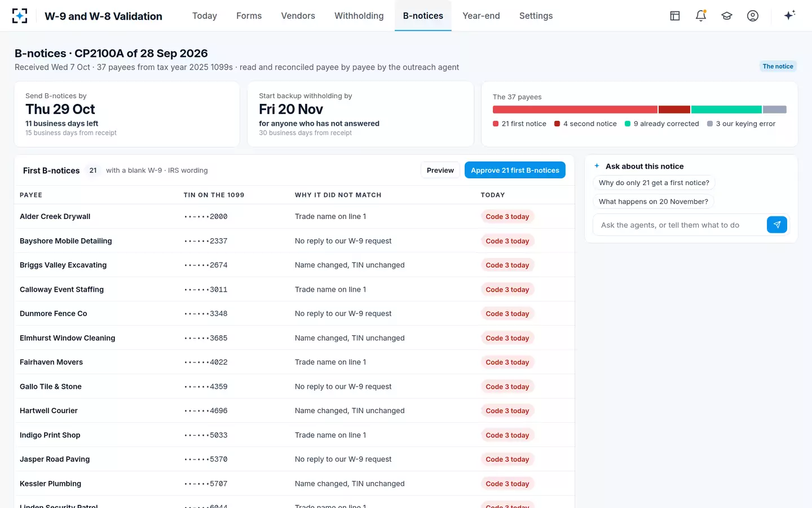Click the green already corrected bar segment
Image resolution: width=812 pixels, height=508 pixels.
(x=726, y=110)
